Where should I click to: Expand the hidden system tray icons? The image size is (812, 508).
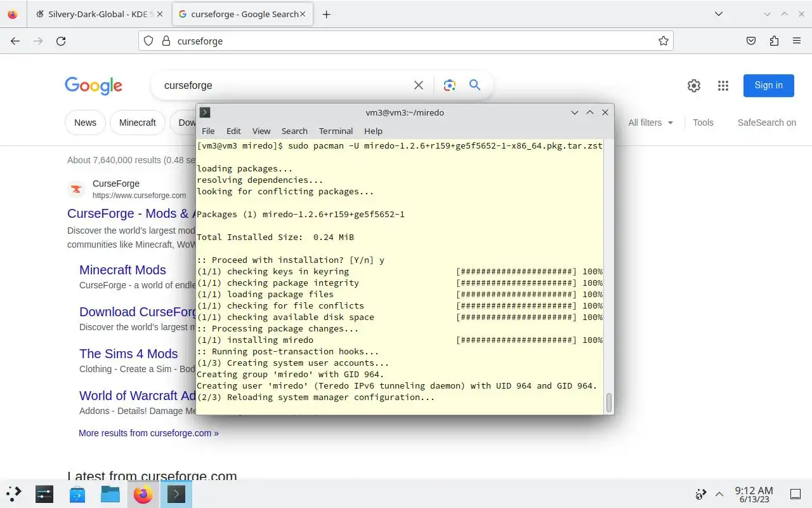point(719,494)
